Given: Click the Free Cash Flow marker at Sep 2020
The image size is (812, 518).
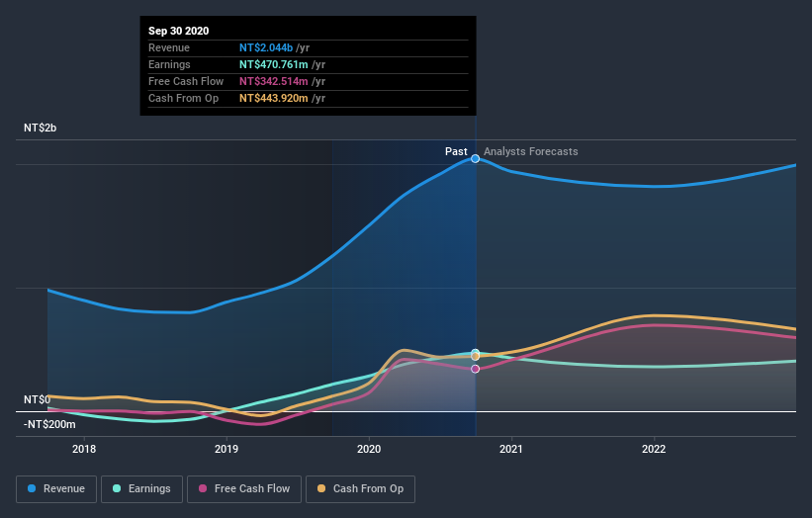Looking at the screenshot, I should click(x=475, y=369).
